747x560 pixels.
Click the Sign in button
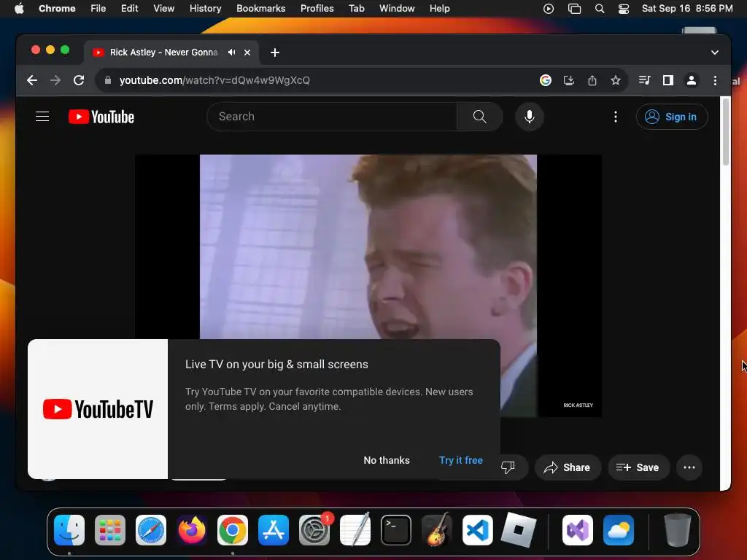[x=672, y=117]
